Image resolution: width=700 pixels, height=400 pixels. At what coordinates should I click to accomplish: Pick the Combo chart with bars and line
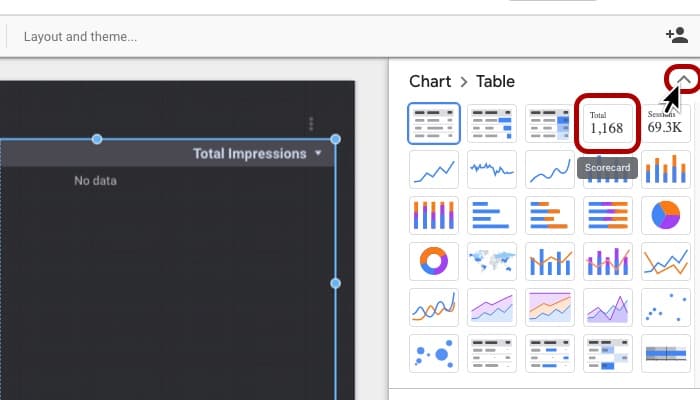pos(550,262)
